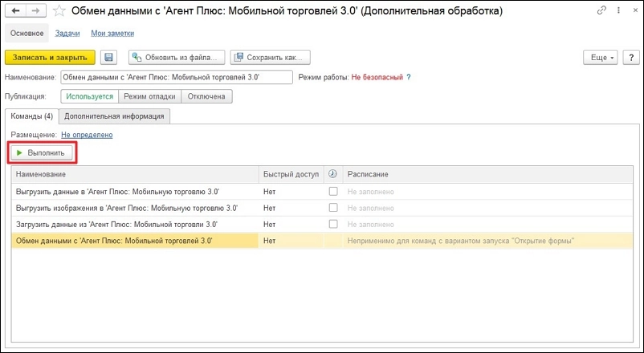Click the Расписание column header
This screenshot has width=644, height=353.
coord(487,174)
